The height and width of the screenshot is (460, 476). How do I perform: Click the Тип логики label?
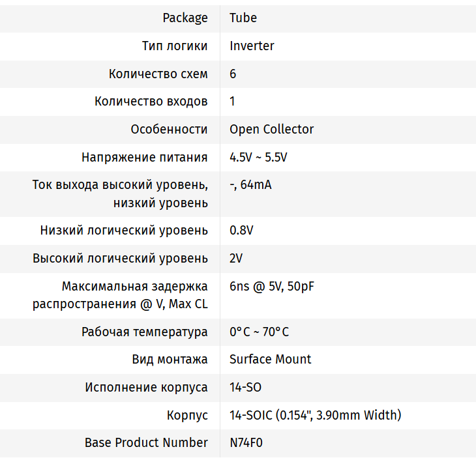point(175,46)
